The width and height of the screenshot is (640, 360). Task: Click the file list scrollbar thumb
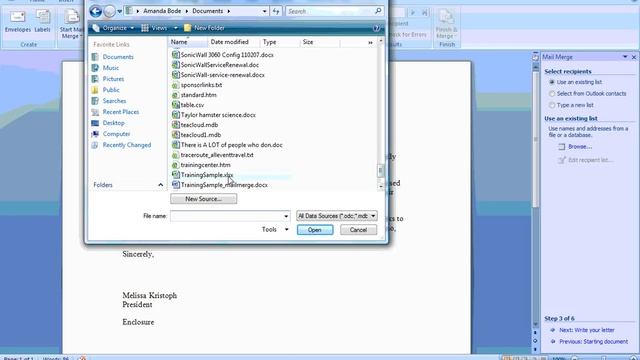(380, 170)
